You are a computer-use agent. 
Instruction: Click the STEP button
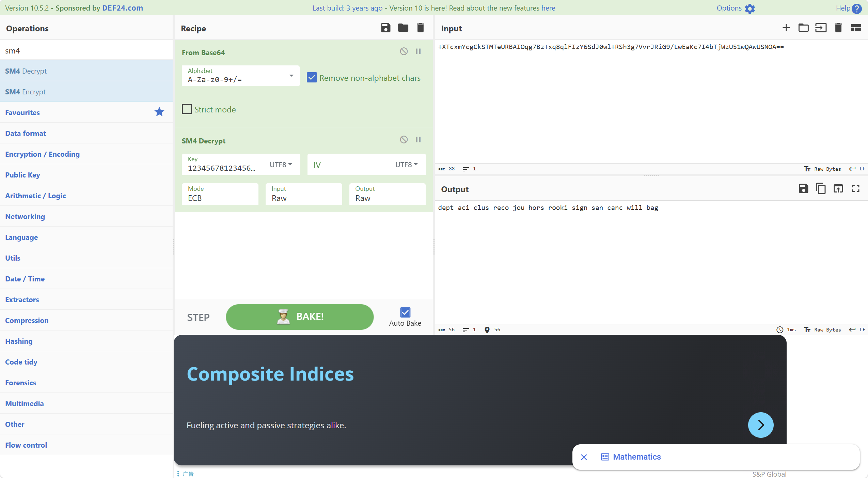pyautogui.click(x=198, y=318)
